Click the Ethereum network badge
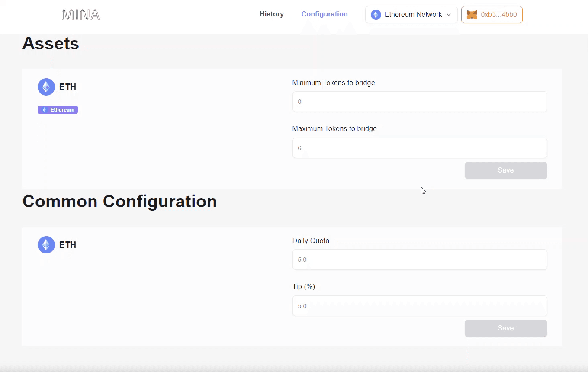Screen dimensions: 588x372 click(58, 110)
